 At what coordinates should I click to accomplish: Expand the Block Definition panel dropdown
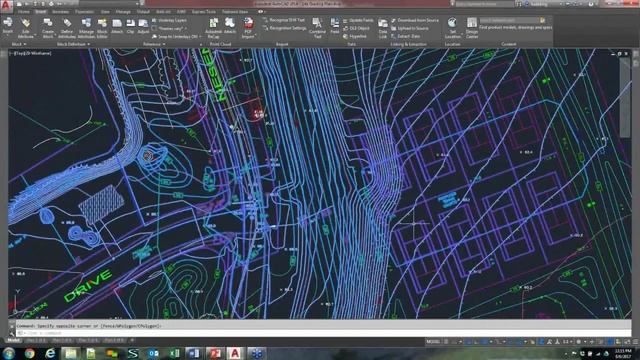pos(73,44)
